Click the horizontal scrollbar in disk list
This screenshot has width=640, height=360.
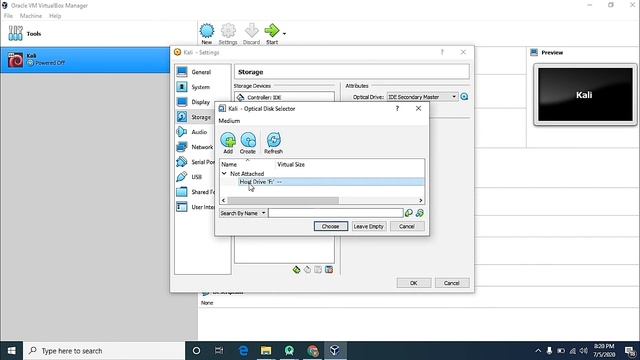pos(283,200)
